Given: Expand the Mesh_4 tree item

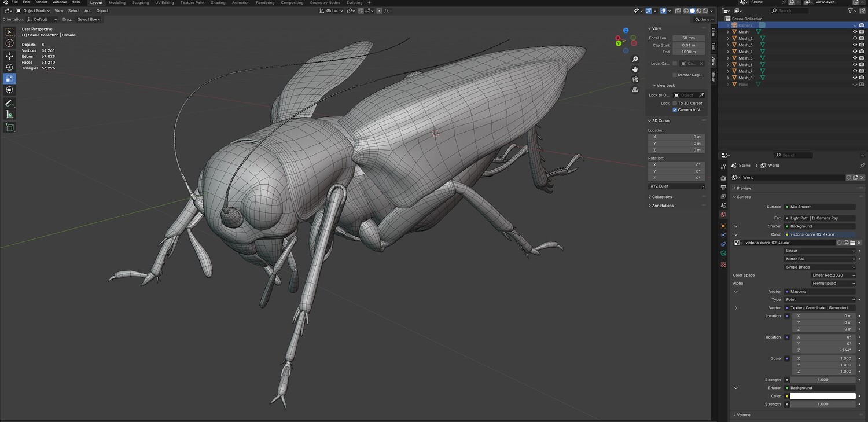Looking at the screenshot, I should tap(728, 52).
